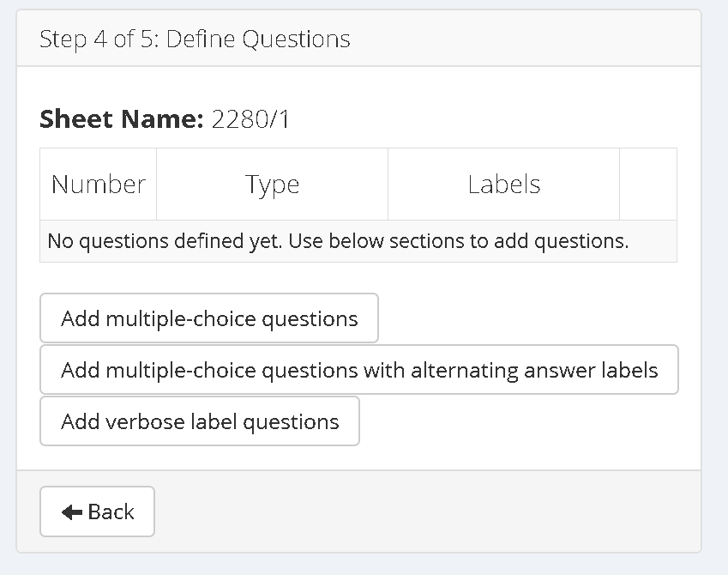The height and width of the screenshot is (575, 728).
Task: Click the bold "Sheet Name:" label
Action: click(x=120, y=119)
